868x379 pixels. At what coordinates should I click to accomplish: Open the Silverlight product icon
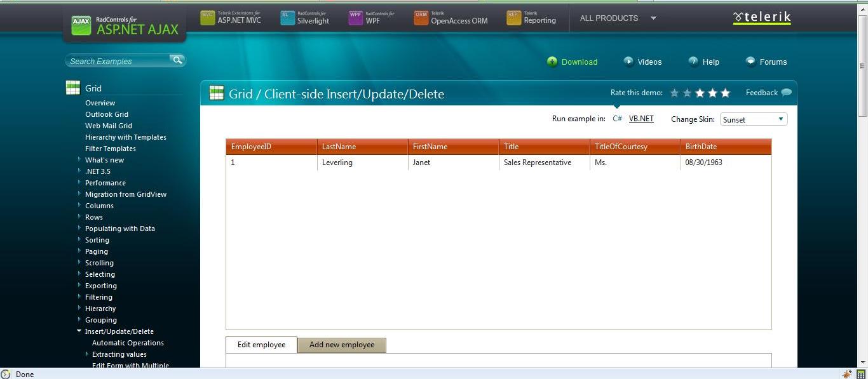tap(288, 18)
